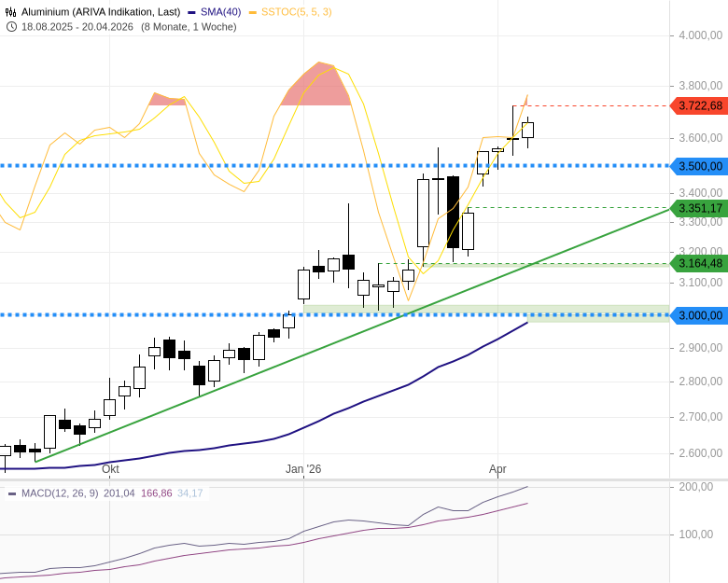The width and height of the screenshot is (728, 583).
Task: Toggle the SSTOC(5, 5, 3) indicator label
Action: [x=296, y=12]
